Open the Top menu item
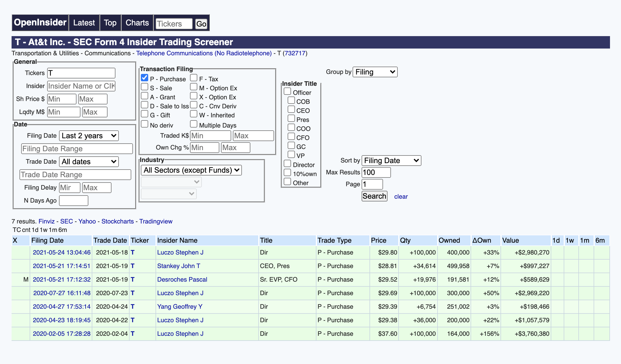The height and width of the screenshot is (364, 621). click(110, 23)
